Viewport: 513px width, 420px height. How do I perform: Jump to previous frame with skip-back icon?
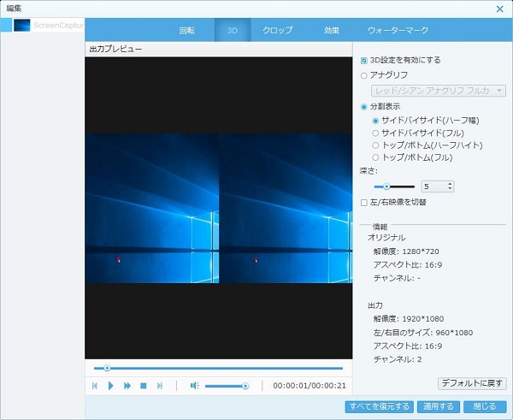tap(95, 386)
